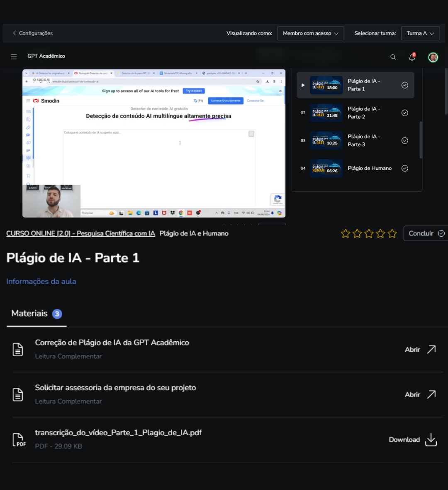This screenshot has width=448, height=490.
Task: Click the document icon for Correção de Plágio
Action: (x=18, y=349)
